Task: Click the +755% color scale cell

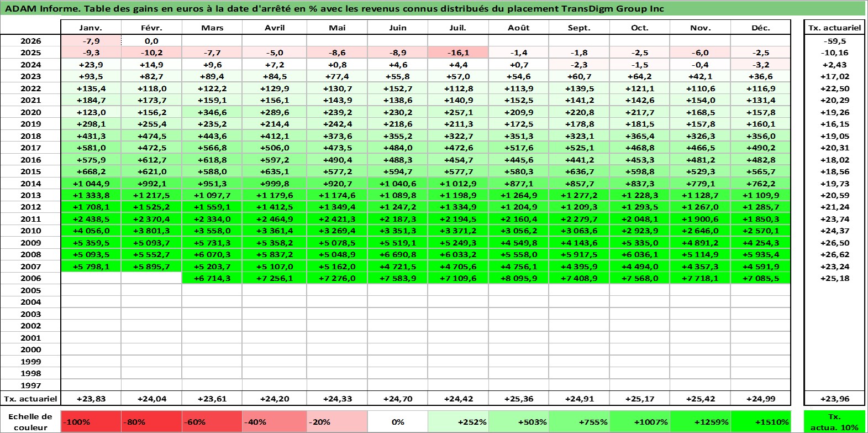Action: (x=579, y=421)
